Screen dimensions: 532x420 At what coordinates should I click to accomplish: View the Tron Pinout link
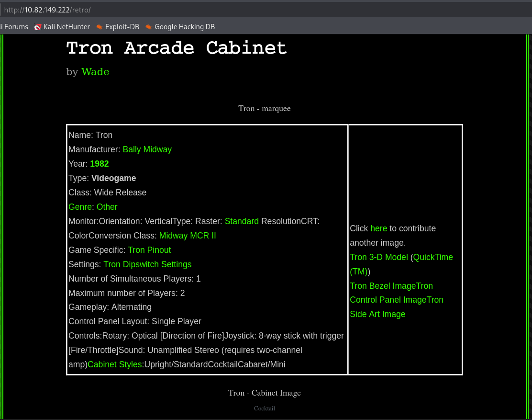coord(149,250)
